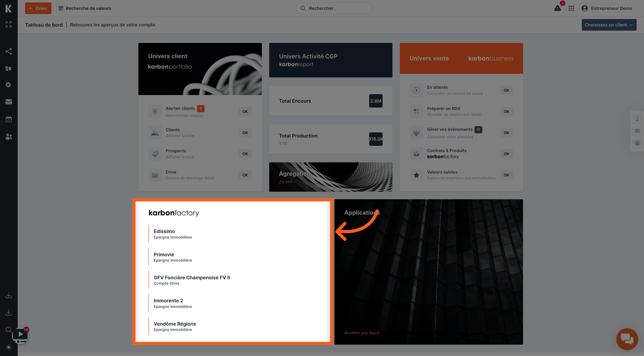Click the Tableau de bord title

(44, 25)
